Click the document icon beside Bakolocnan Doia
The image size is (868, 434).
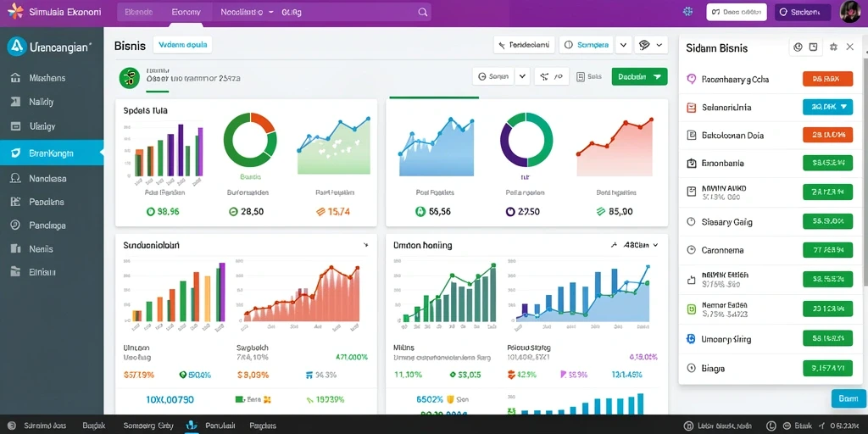point(691,135)
